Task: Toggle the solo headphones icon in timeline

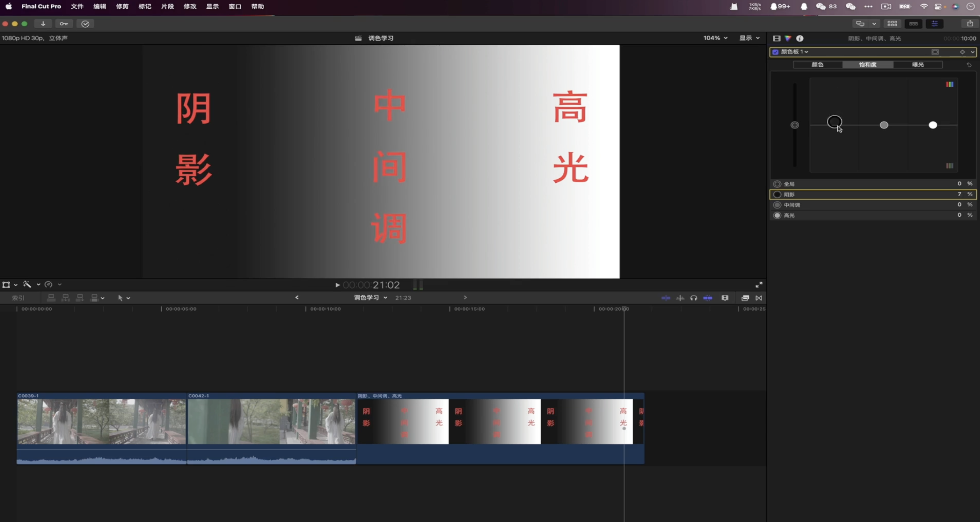Action: point(694,298)
